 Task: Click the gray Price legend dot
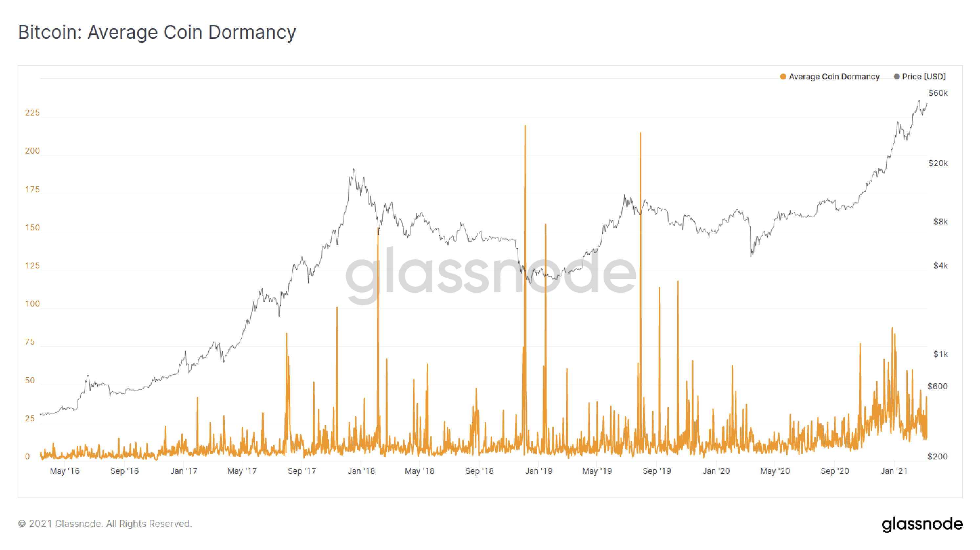pyautogui.click(x=896, y=77)
